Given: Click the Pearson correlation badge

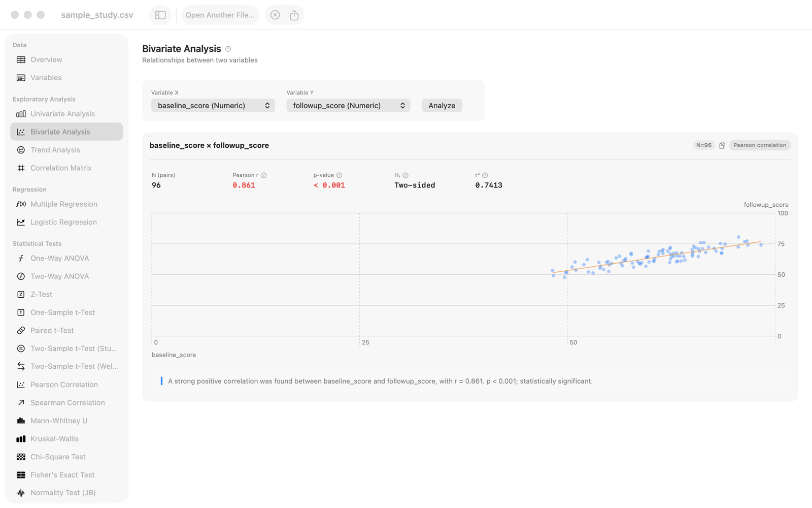Looking at the screenshot, I should tap(760, 145).
